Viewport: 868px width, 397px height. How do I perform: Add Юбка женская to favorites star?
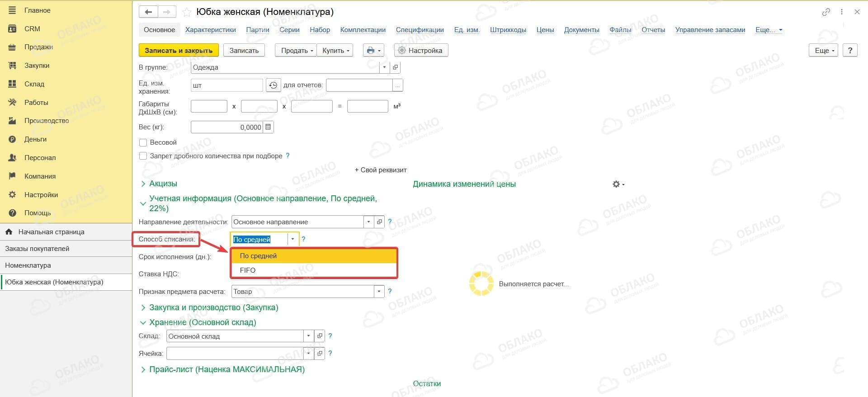pyautogui.click(x=186, y=12)
